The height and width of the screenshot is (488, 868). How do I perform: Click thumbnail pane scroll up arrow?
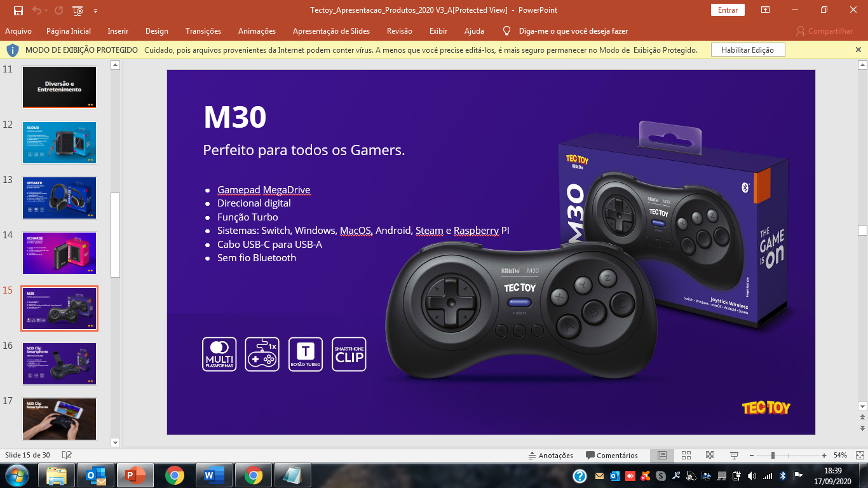(116, 65)
